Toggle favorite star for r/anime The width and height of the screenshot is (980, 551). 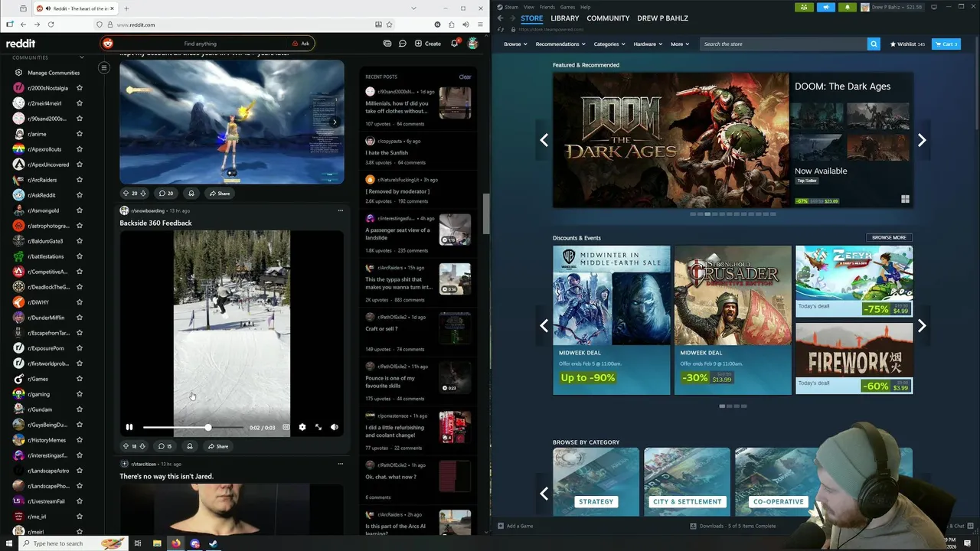pyautogui.click(x=80, y=134)
